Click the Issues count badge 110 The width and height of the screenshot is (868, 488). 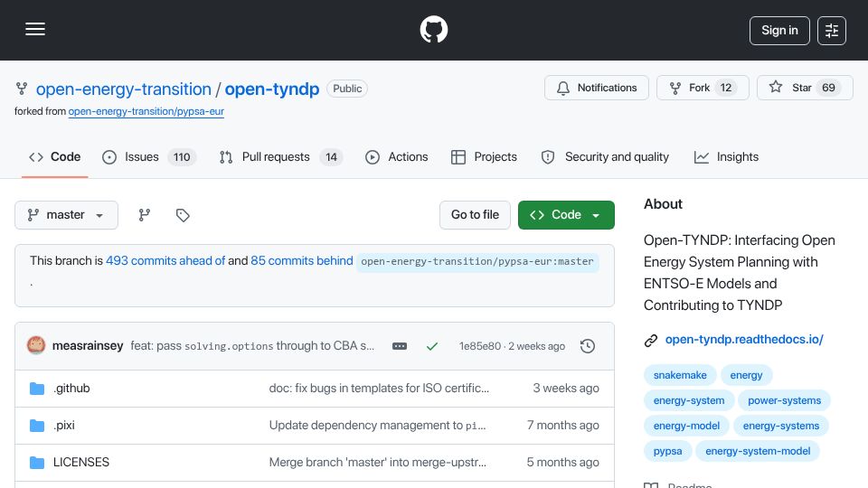[182, 157]
